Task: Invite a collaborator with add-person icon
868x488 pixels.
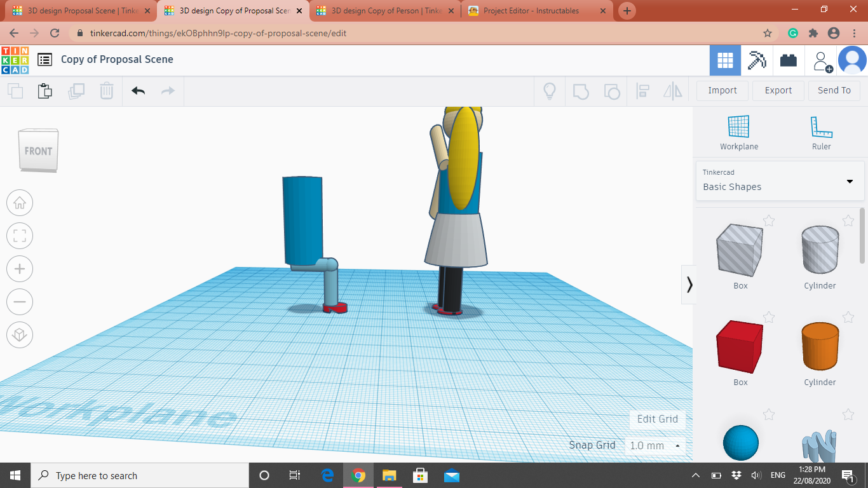Action: [x=823, y=61]
